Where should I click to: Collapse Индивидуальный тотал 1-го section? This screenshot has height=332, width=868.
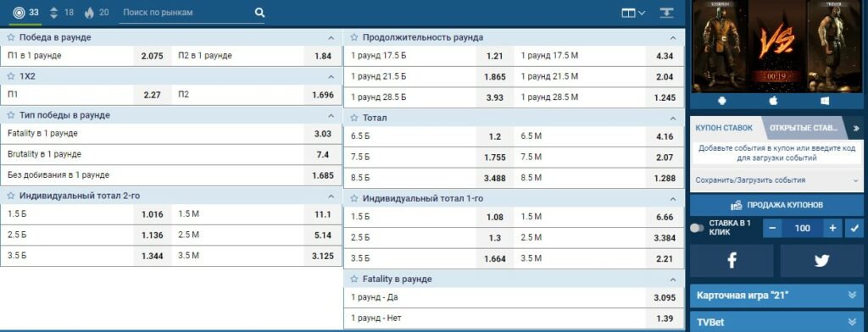coord(673,198)
